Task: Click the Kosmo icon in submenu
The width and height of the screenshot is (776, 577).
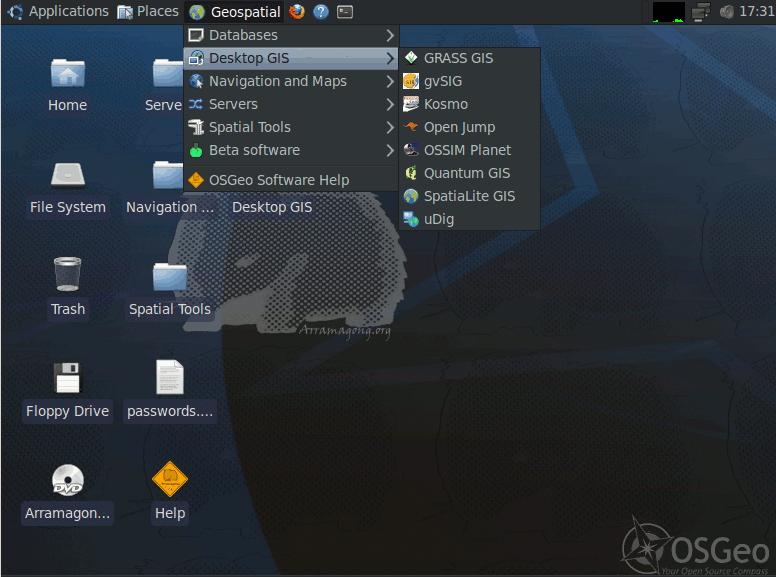Action: point(411,104)
